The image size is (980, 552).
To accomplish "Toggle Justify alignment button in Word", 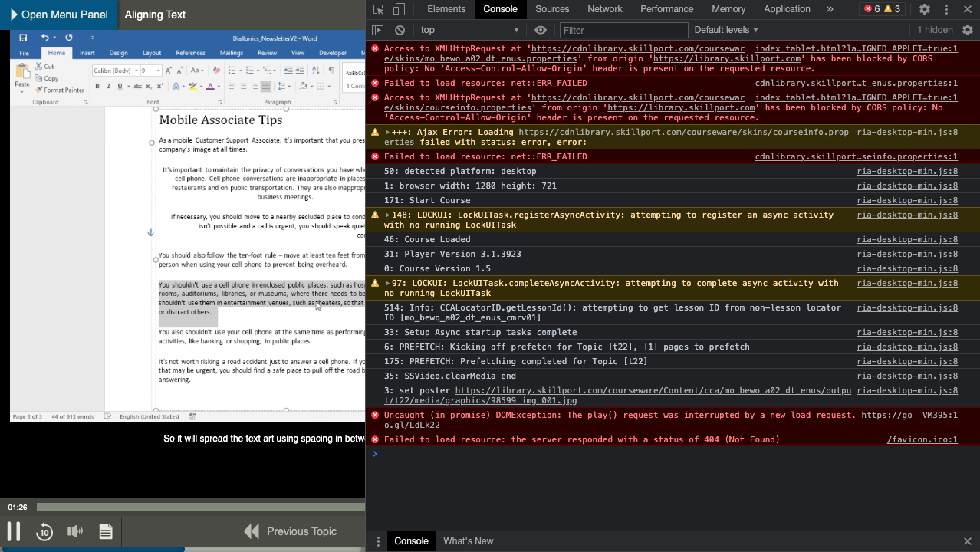I will coord(266,87).
